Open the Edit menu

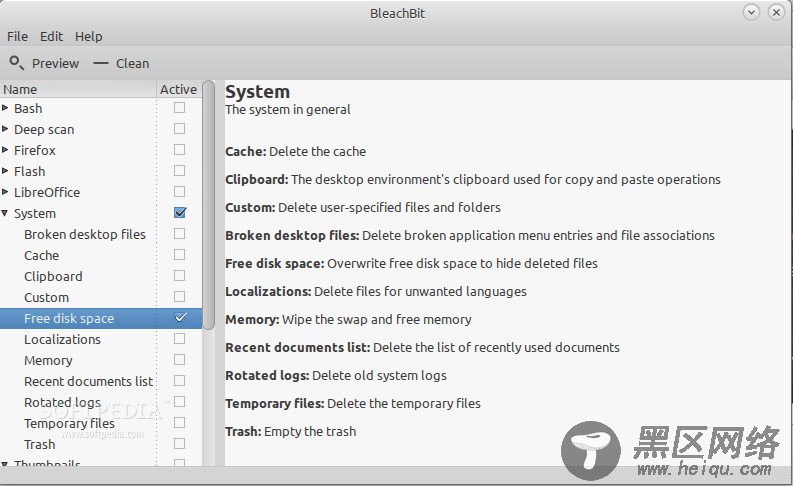51,36
